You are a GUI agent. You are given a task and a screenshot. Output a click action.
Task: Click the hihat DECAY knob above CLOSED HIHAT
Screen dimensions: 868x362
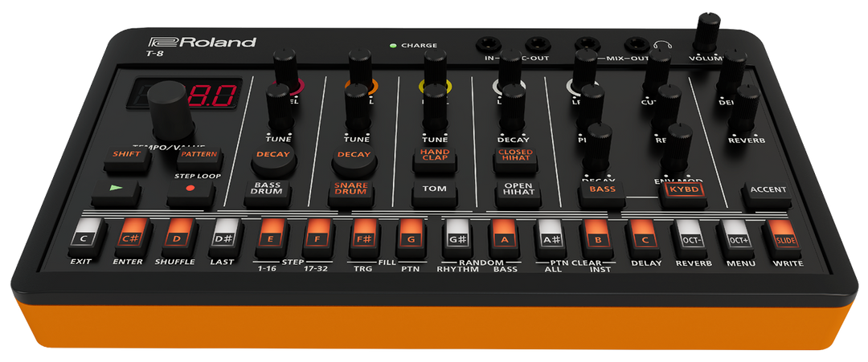point(513,109)
